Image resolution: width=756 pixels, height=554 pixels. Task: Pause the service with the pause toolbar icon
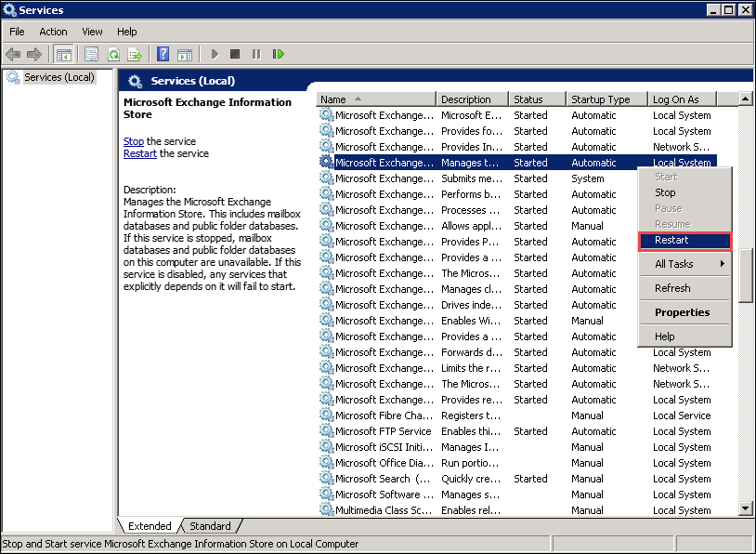(x=256, y=54)
